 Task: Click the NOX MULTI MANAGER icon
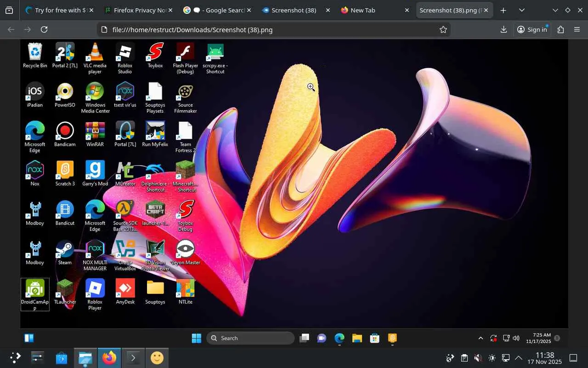point(95,255)
